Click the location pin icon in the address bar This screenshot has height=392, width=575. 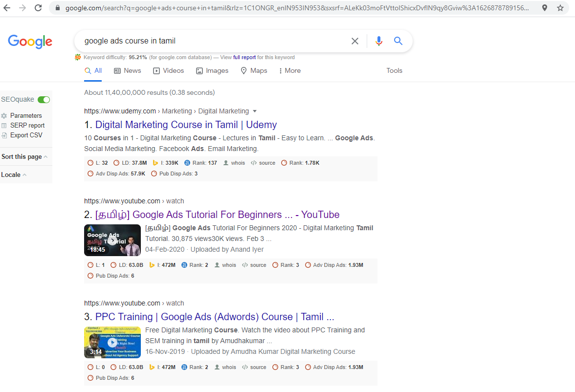[x=545, y=8]
